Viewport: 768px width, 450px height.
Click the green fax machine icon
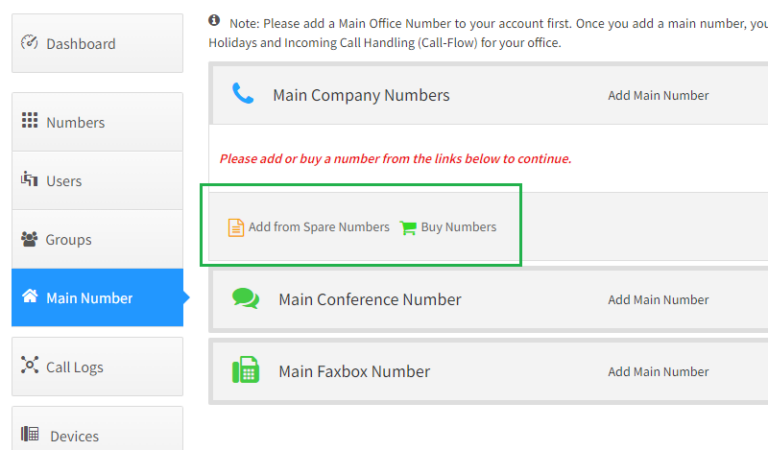245,370
